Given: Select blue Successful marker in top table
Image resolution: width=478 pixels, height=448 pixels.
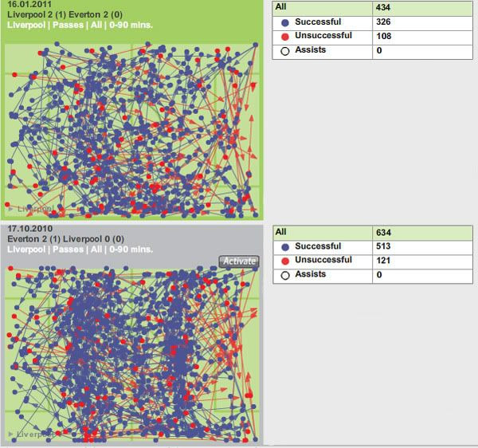Looking at the screenshot, I should tap(285, 22).
